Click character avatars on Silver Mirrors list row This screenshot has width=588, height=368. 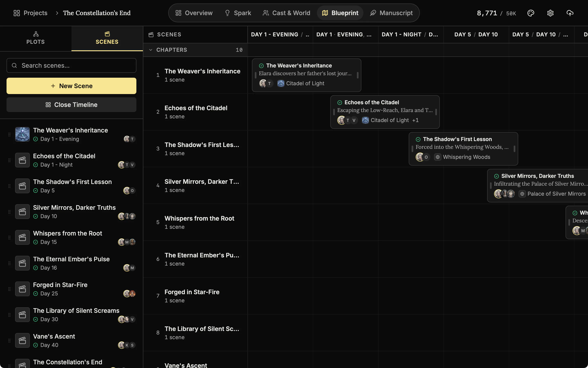click(x=127, y=216)
